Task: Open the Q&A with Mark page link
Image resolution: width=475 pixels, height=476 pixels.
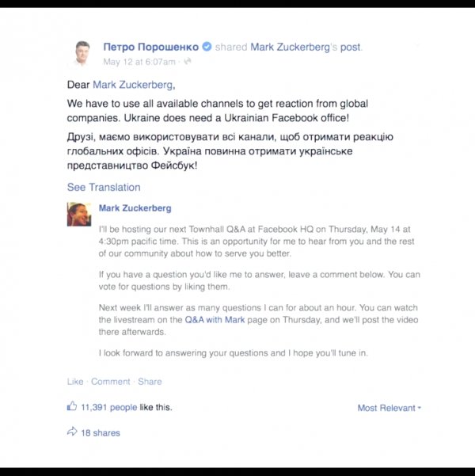Action: 215,320
